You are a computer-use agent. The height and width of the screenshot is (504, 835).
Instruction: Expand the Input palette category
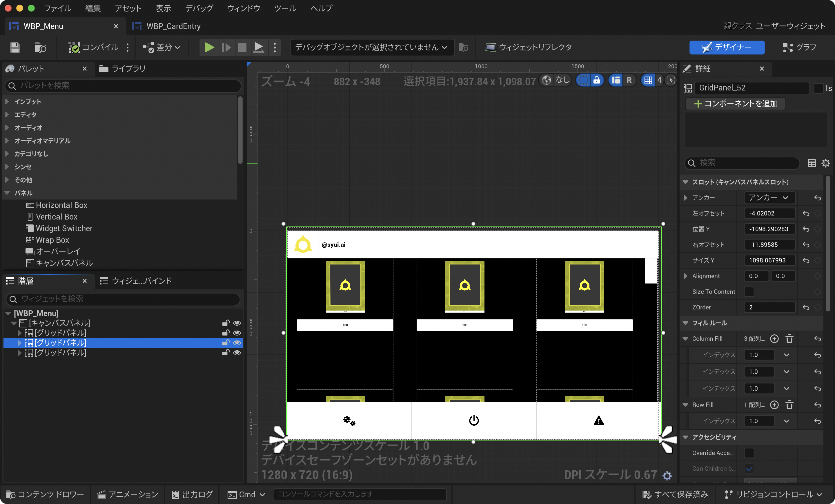tap(7, 102)
